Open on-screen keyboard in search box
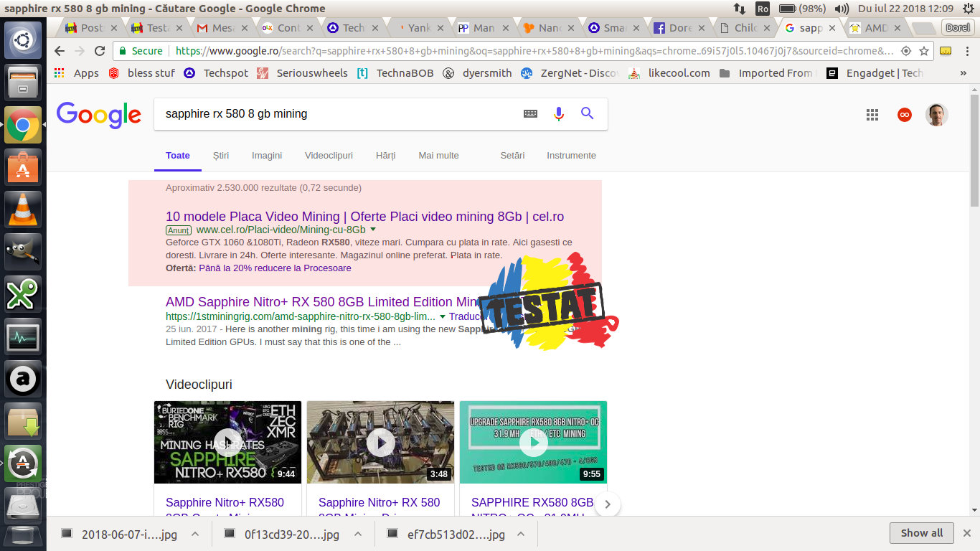Viewport: 980px width, 551px height. 530,113
